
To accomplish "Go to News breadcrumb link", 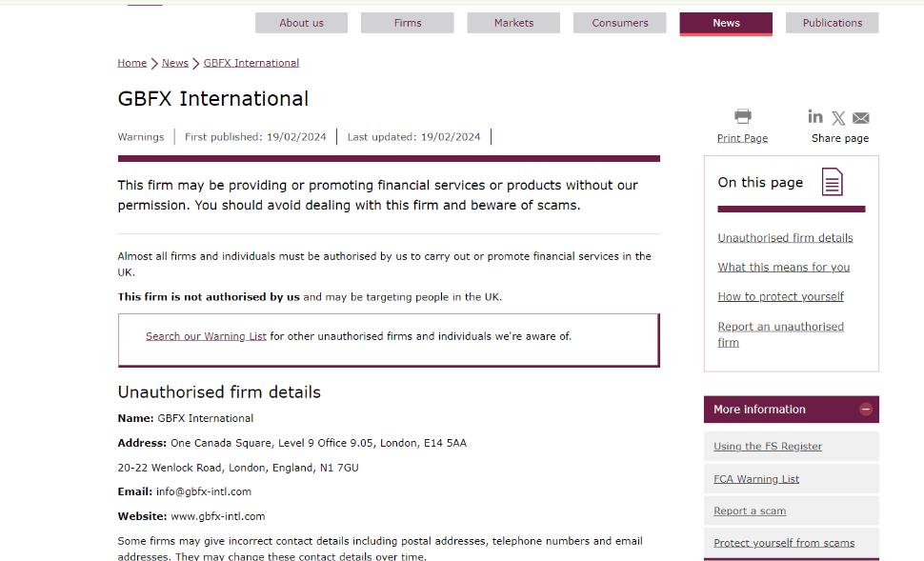I will 175,63.
